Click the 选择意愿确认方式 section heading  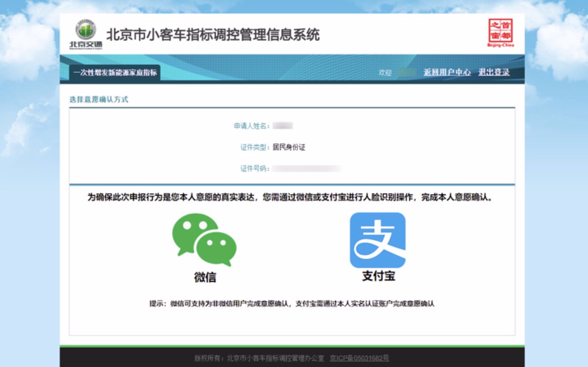pyautogui.click(x=99, y=100)
